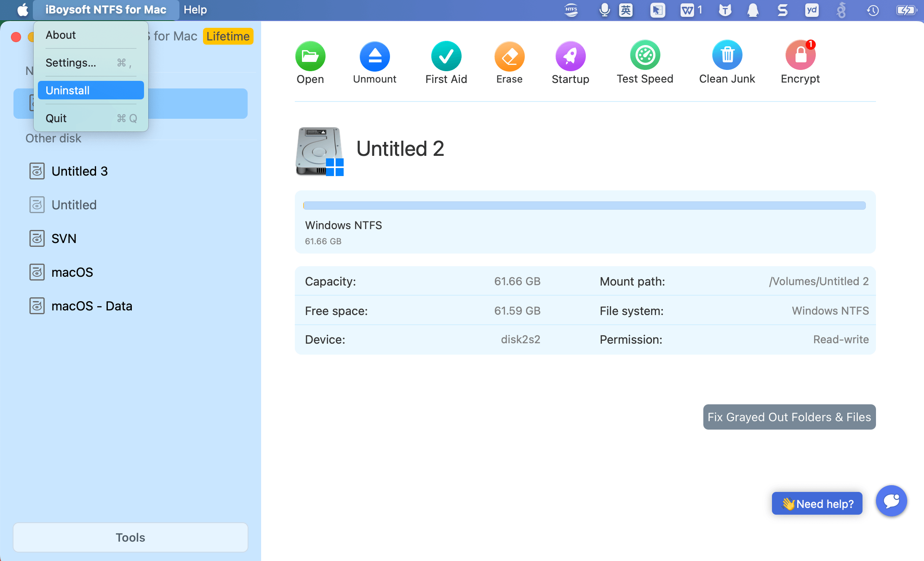Viewport: 924px width, 561px height.
Task: Click the Untitled 2 drive thumbnail
Action: coord(320,151)
